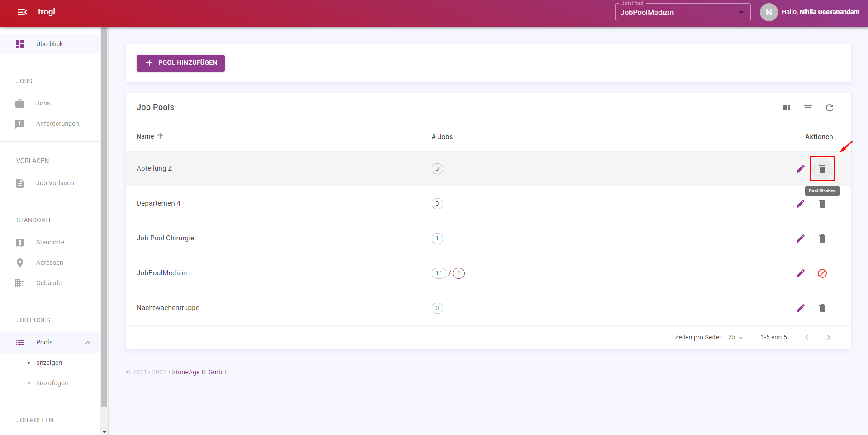Click the Pools list icon
This screenshot has width=868, height=435.
click(x=20, y=343)
